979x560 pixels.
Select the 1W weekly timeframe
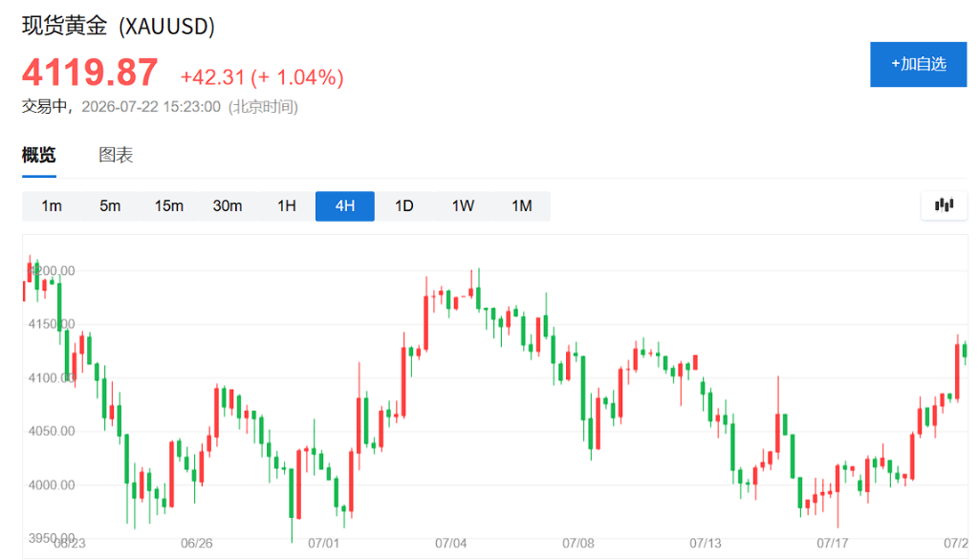pos(463,206)
